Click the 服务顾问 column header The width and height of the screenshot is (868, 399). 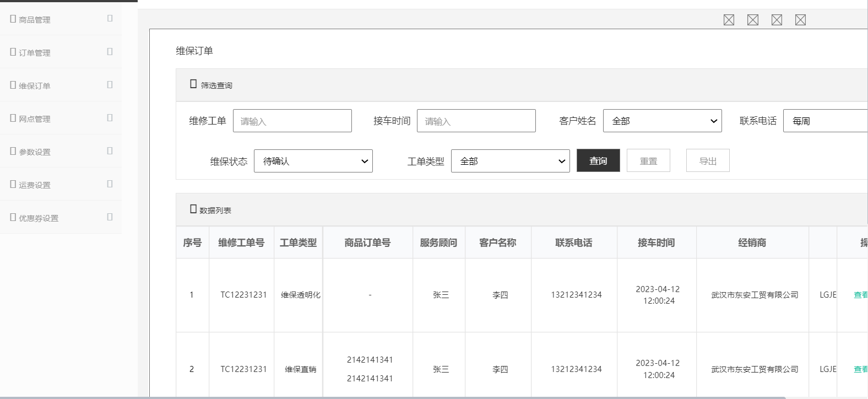tap(438, 242)
